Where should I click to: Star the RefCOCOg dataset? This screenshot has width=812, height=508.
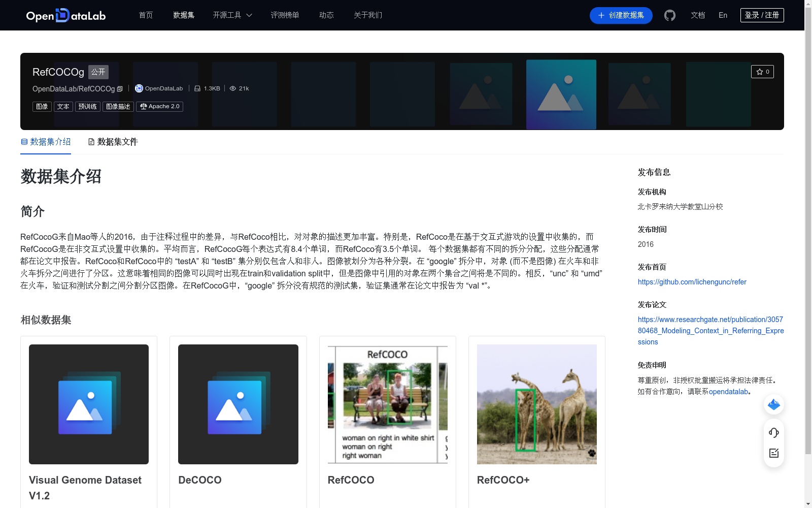[762, 72]
